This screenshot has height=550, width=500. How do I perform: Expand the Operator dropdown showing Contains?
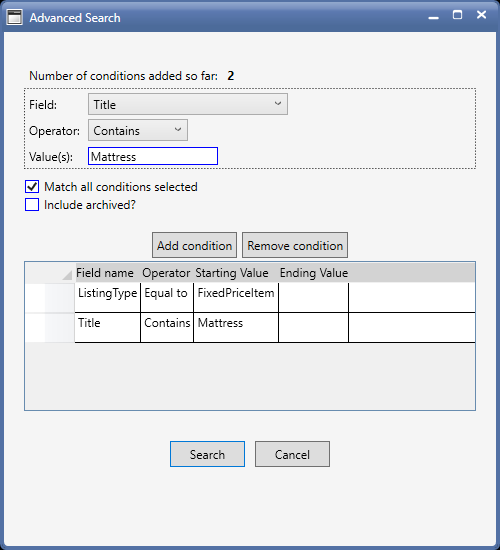click(x=138, y=130)
